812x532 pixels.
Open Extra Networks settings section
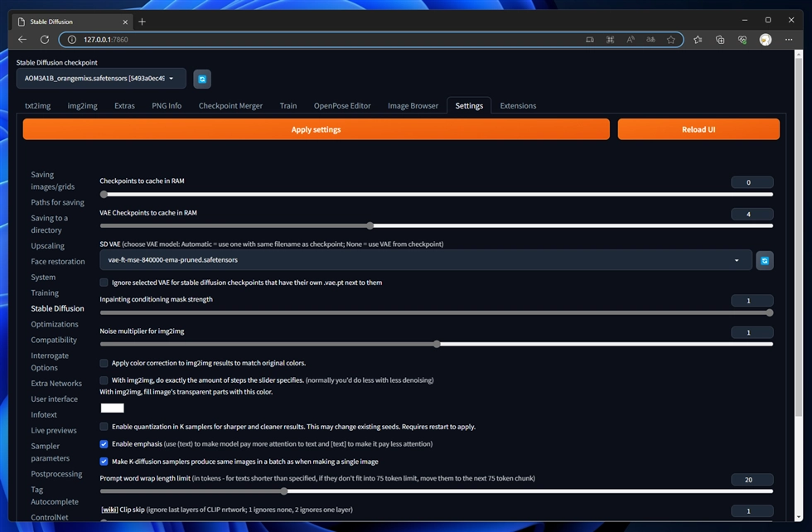56,384
